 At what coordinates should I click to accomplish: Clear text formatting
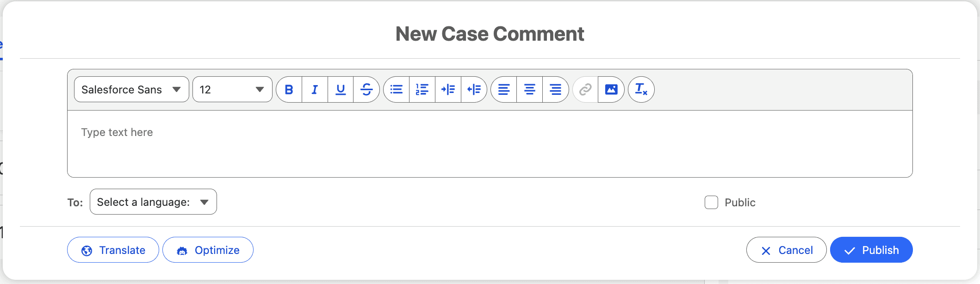[x=641, y=89]
